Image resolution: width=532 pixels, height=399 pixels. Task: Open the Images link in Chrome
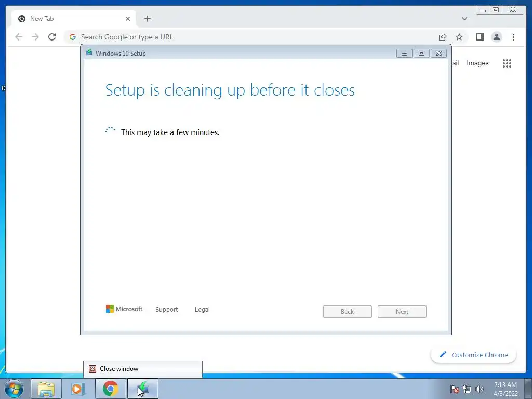click(x=477, y=63)
